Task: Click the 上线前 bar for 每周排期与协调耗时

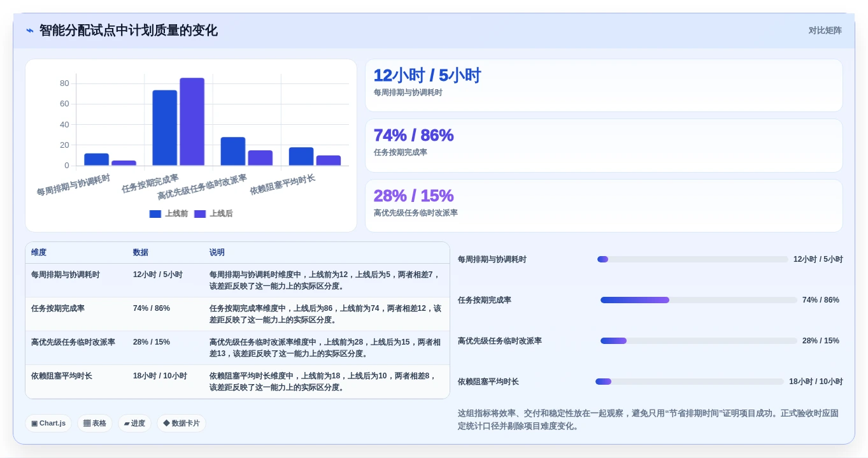Action: pyautogui.click(x=96, y=159)
